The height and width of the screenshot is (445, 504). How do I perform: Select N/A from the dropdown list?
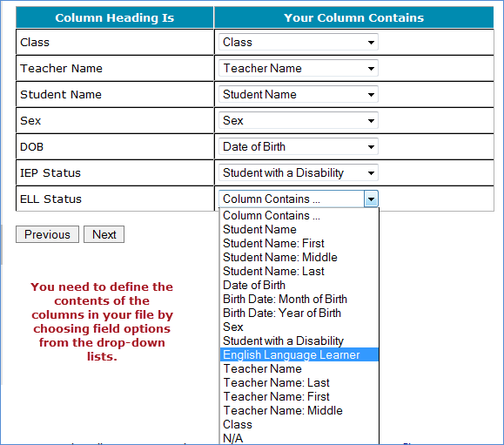pos(299,438)
